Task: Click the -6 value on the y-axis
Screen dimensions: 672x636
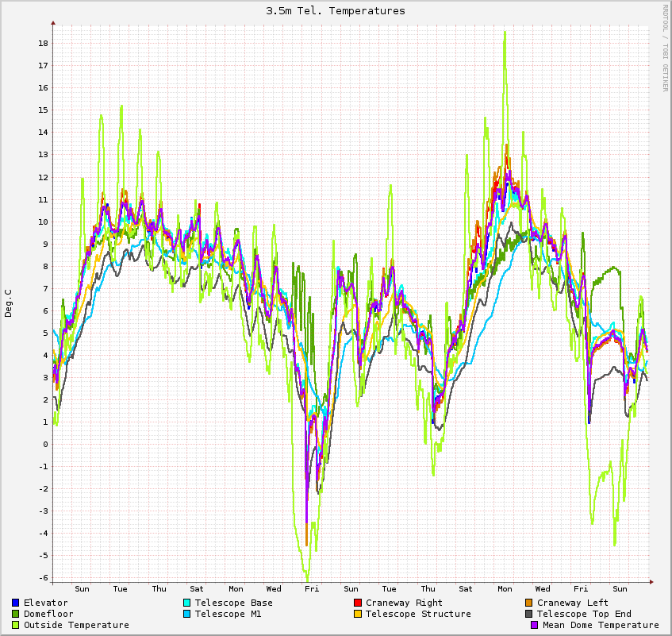Action: pos(44,577)
